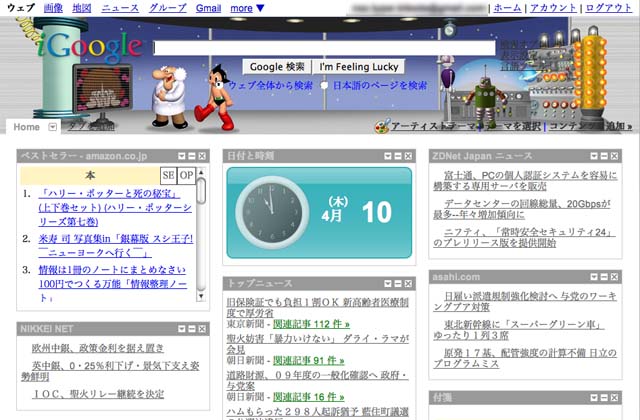
Task: Open Gmail from top navigation
Action: [x=208, y=8]
